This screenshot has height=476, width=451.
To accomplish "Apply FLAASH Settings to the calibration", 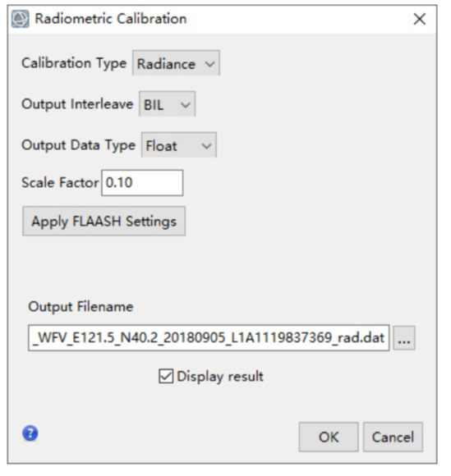I will pos(104,221).
